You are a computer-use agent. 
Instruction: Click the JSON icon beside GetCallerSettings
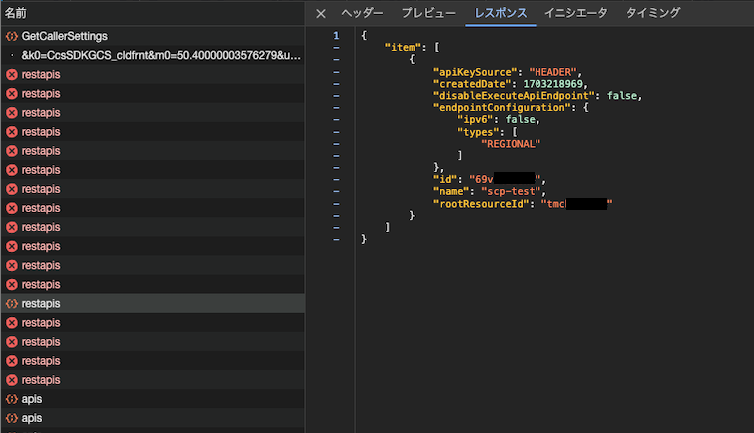pos(12,36)
